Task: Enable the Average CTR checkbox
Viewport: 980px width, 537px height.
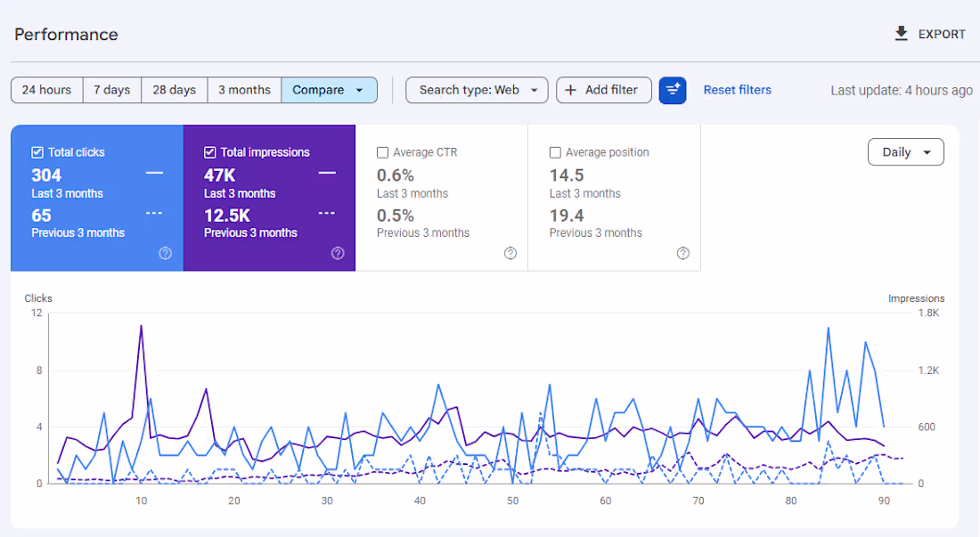Action: click(383, 152)
